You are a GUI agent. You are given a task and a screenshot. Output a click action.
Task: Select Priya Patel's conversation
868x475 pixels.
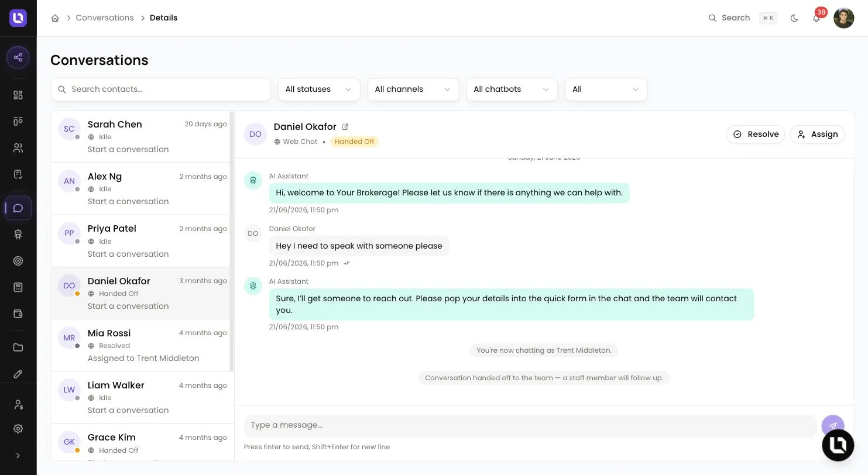[x=140, y=241]
